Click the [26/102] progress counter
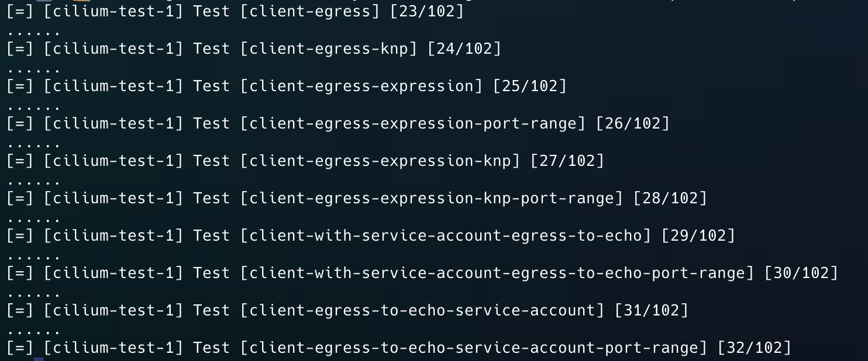Image resolution: width=868 pixels, height=361 pixels. (633, 123)
